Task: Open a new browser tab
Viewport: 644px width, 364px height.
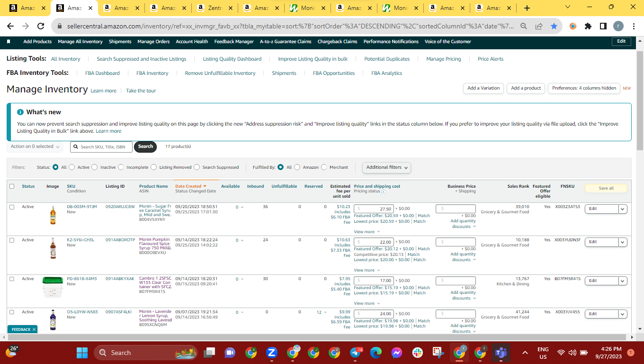Action: [527, 8]
